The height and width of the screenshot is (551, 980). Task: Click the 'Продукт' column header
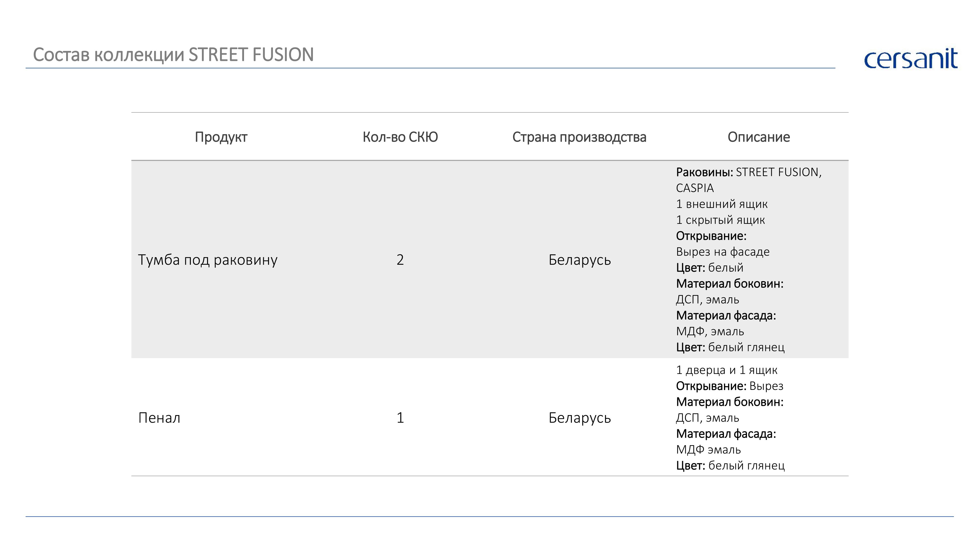tap(221, 137)
